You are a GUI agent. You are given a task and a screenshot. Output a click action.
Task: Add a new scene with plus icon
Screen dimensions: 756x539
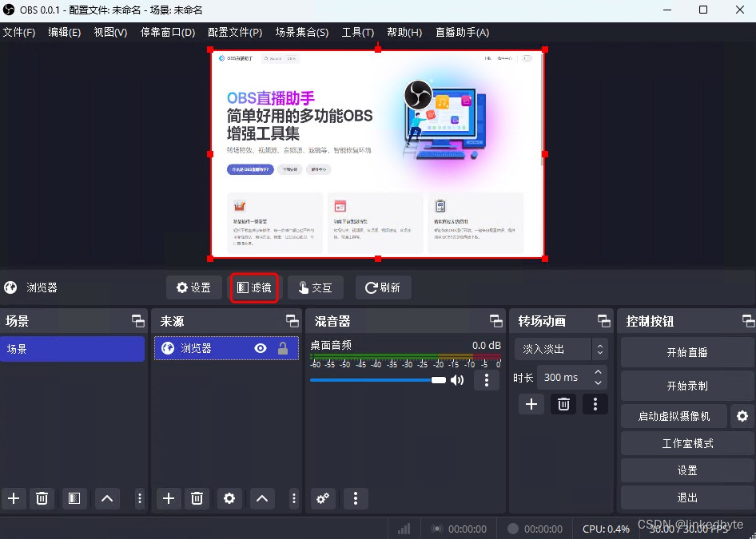(x=14, y=498)
